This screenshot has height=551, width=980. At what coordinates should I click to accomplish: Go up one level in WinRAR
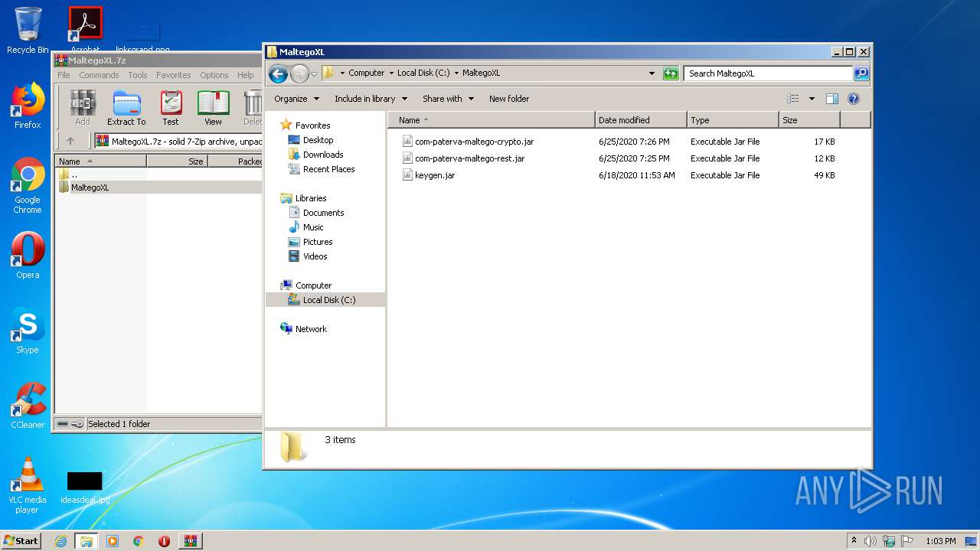[70, 141]
